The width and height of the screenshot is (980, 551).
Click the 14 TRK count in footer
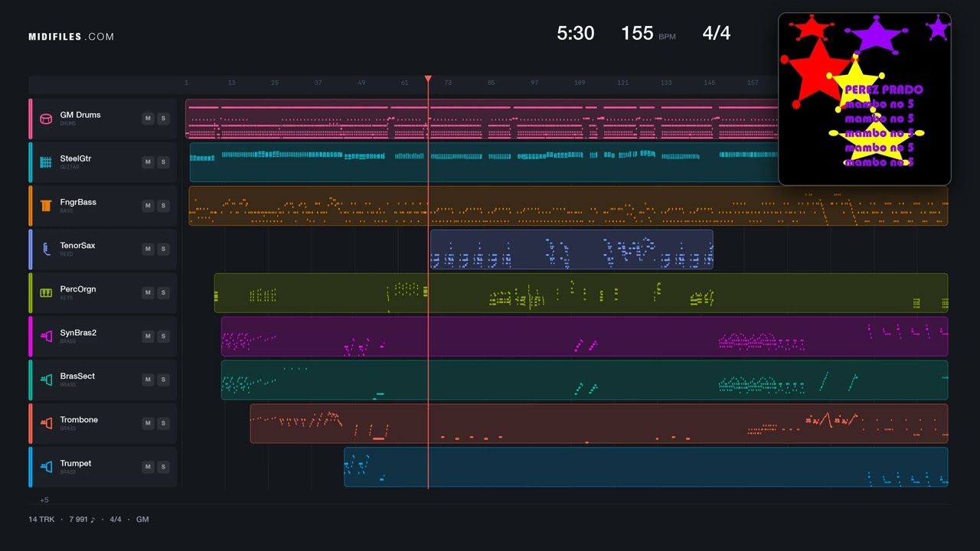coord(43,520)
